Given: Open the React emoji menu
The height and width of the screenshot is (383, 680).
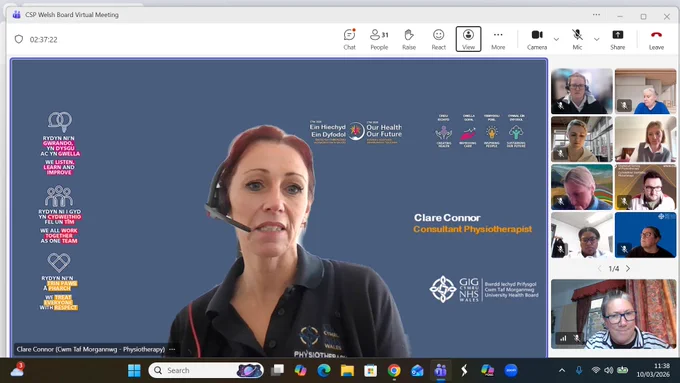Looking at the screenshot, I should pyautogui.click(x=438, y=39).
